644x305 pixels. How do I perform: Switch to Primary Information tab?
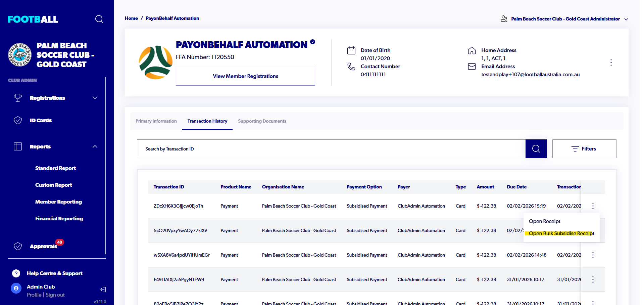(156, 121)
